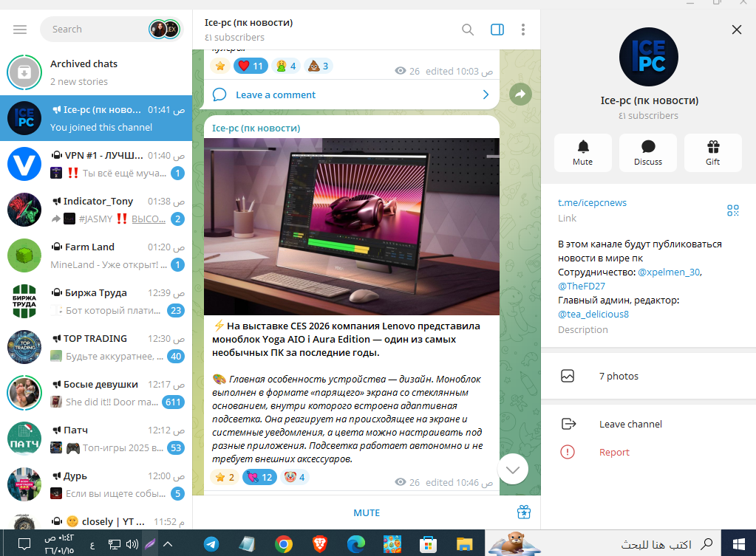Open Telegram from the taskbar

point(211,544)
